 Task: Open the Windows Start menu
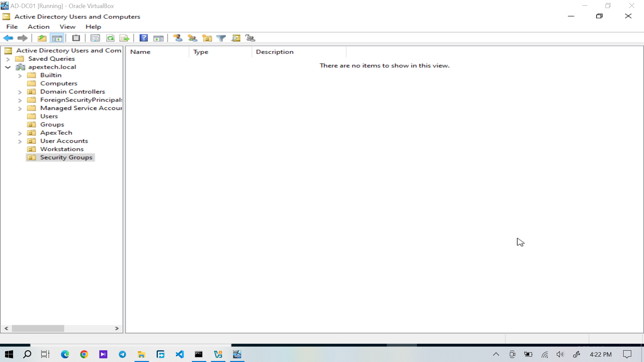[x=9, y=354]
